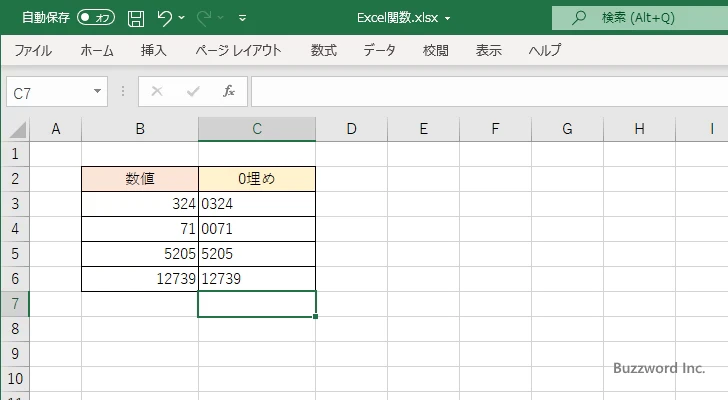Viewport: 728px width, 400px height.
Task: Click the search magnifier icon
Action: 578,18
